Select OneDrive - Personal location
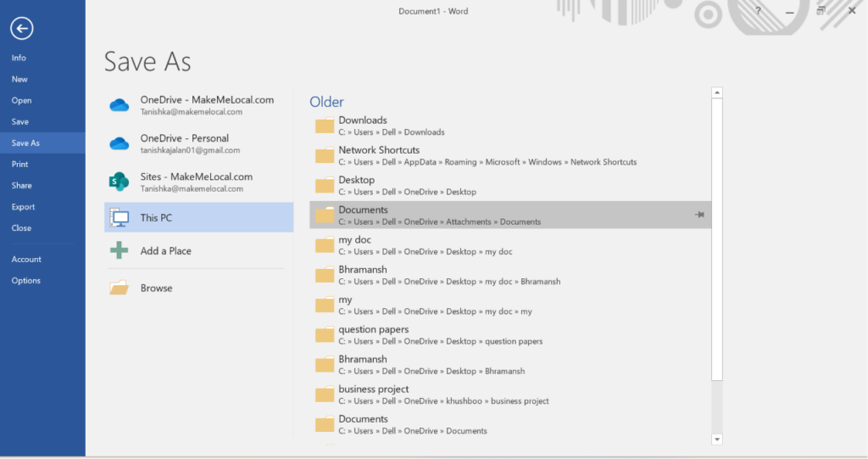This screenshot has width=868, height=459. click(198, 143)
